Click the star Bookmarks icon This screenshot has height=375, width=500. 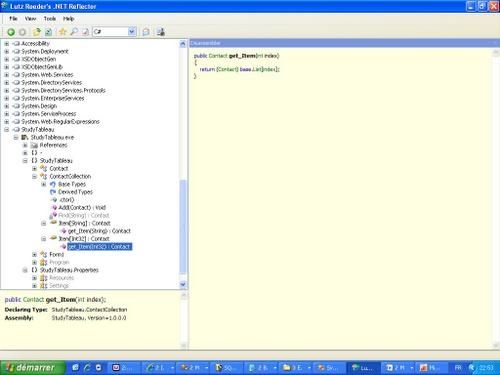tap(62, 32)
